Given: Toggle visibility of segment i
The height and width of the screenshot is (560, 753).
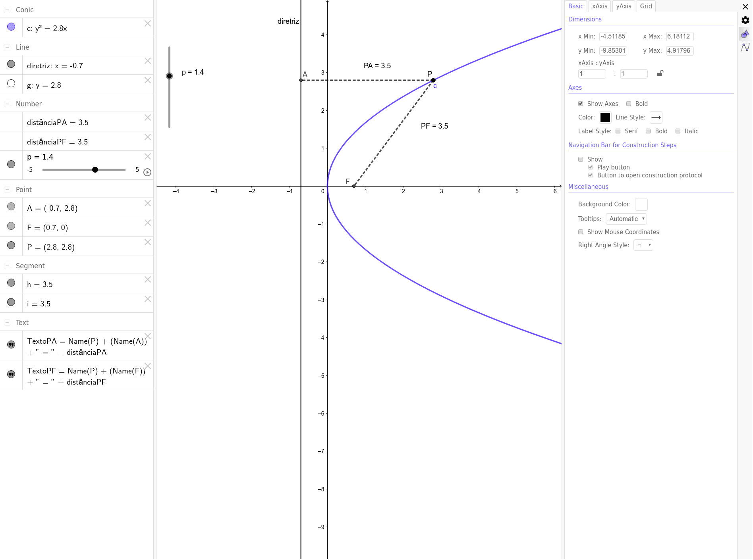Looking at the screenshot, I should [x=11, y=302].
